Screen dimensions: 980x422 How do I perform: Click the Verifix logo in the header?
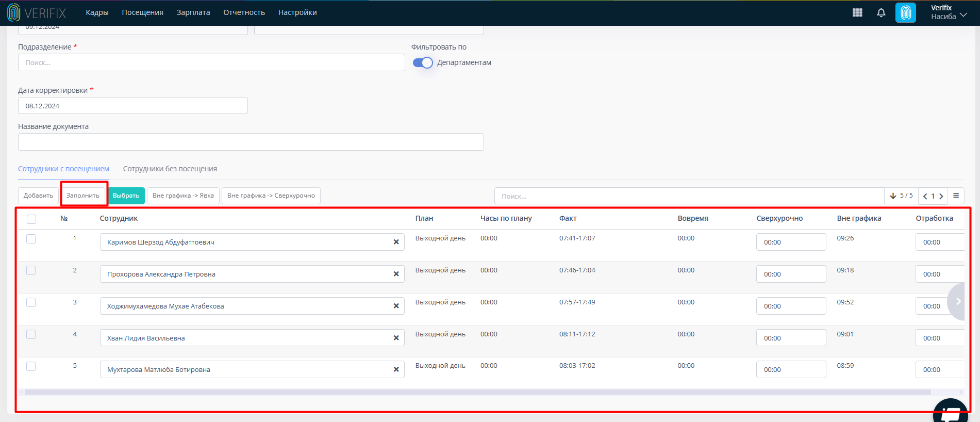click(x=37, y=12)
